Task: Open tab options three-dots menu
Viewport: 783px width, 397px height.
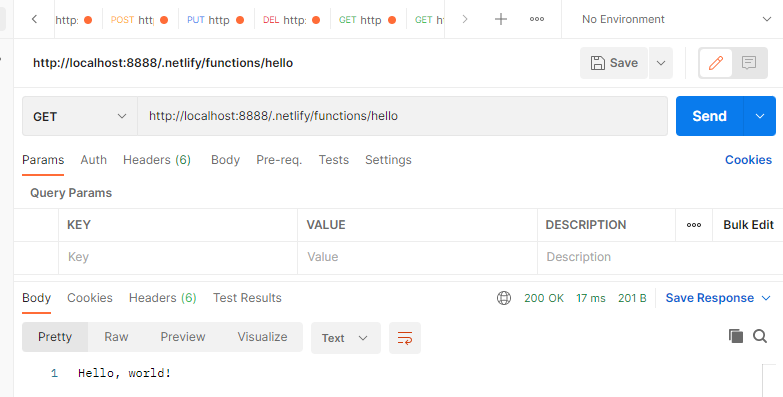Action: click(x=537, y=19)
